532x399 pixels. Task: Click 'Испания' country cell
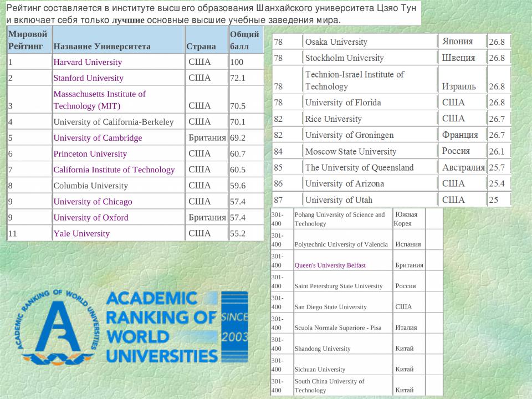(x=409, y=239)
